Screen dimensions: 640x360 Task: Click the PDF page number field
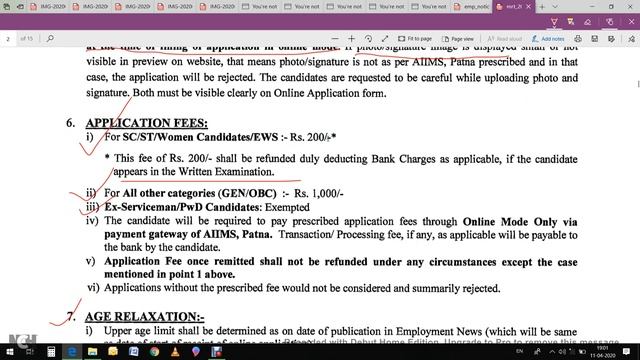coord(8,39)
